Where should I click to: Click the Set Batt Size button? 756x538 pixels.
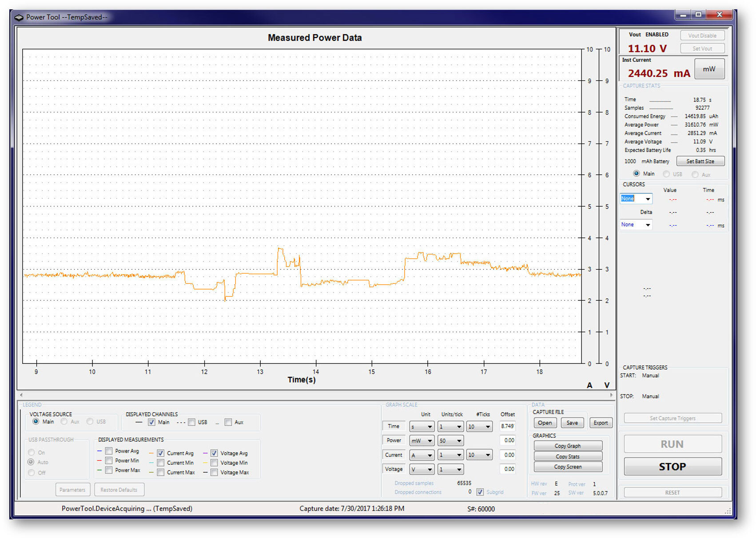click(700, 161)
